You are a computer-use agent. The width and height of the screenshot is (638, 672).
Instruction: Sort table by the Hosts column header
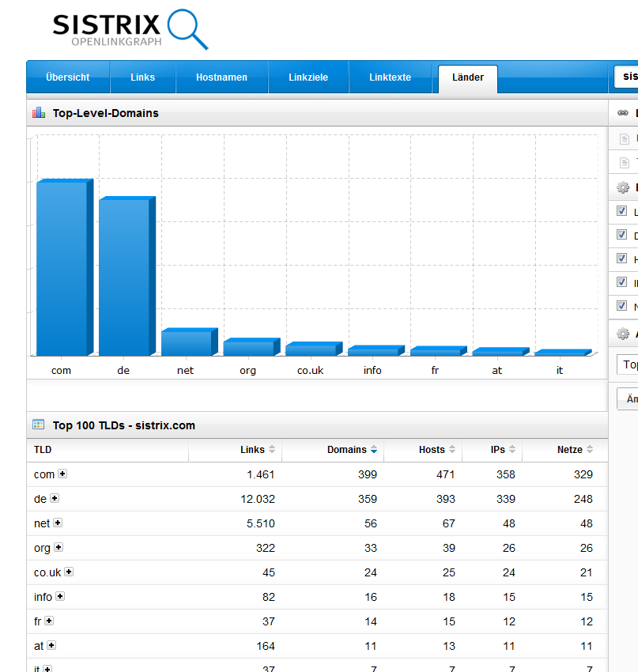[432, 450]
